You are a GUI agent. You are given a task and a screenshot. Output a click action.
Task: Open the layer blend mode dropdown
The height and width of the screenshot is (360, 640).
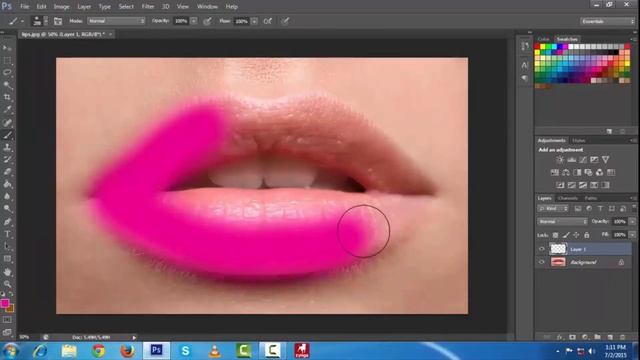click(x=562, y=221)
